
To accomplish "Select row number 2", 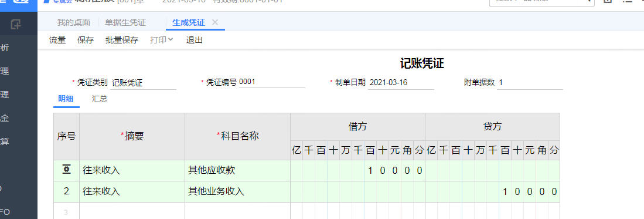I will coord(66,191).
